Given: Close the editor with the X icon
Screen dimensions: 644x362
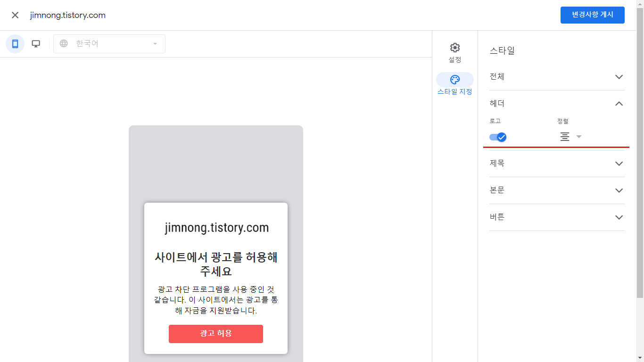Looking at the screenshot, I should 15,15.
